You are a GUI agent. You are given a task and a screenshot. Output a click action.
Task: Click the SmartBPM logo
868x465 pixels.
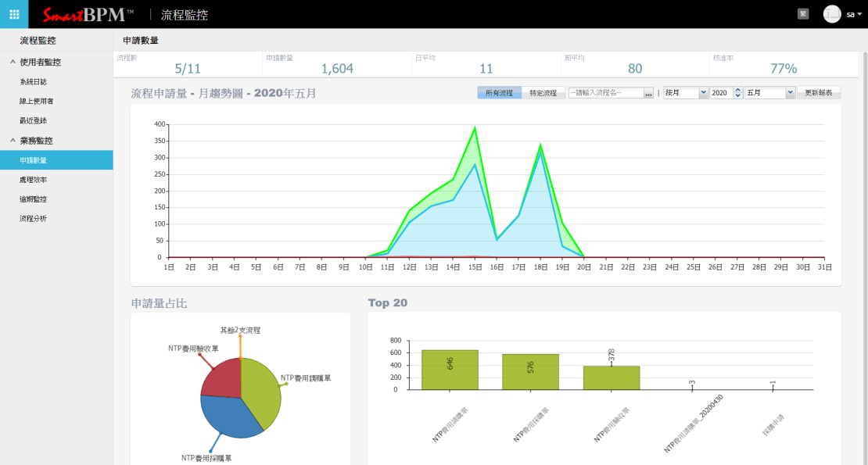(x=88, y=15)
